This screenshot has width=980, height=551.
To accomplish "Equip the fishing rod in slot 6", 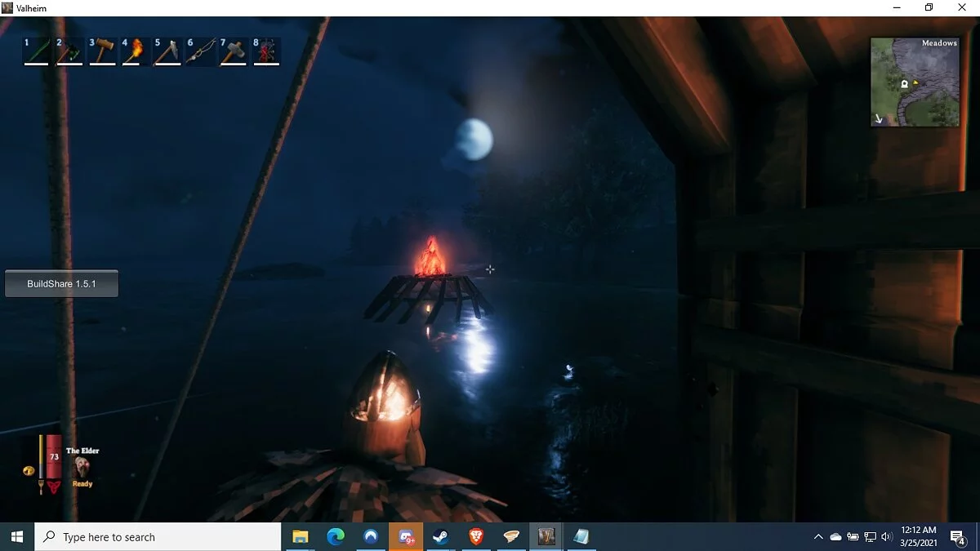I will coord(200,51).
